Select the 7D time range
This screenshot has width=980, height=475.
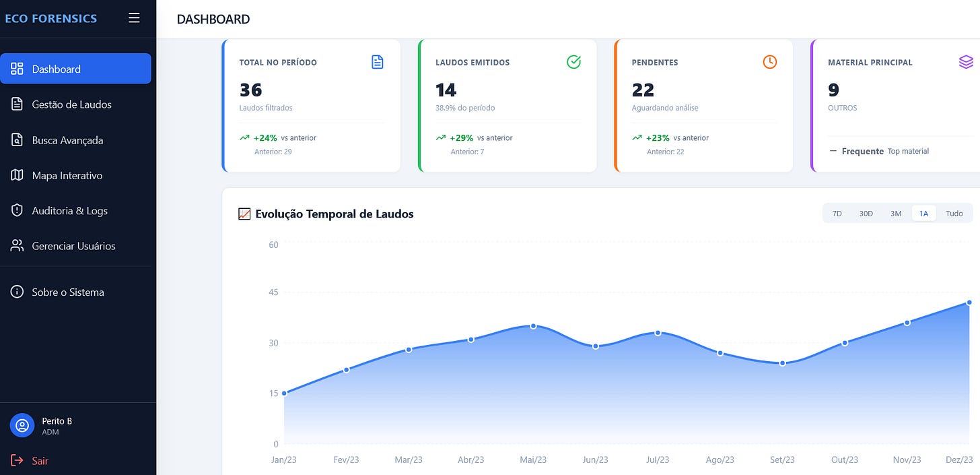tap(837, 214)
